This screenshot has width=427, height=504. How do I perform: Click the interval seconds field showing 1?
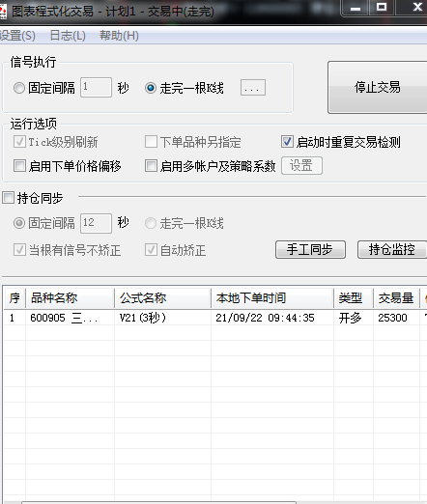[x=96, y=87]
